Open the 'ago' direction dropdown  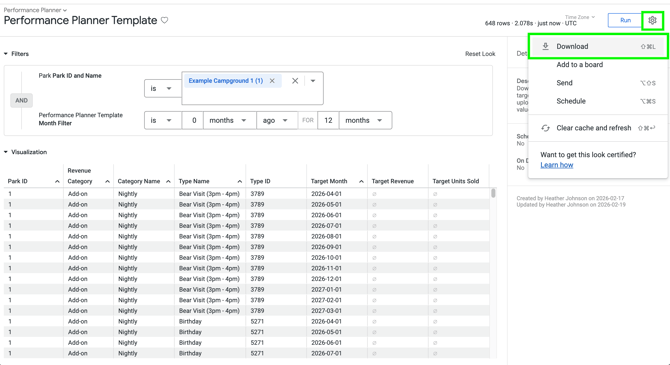pyautogui.click(x=276, y=121)
